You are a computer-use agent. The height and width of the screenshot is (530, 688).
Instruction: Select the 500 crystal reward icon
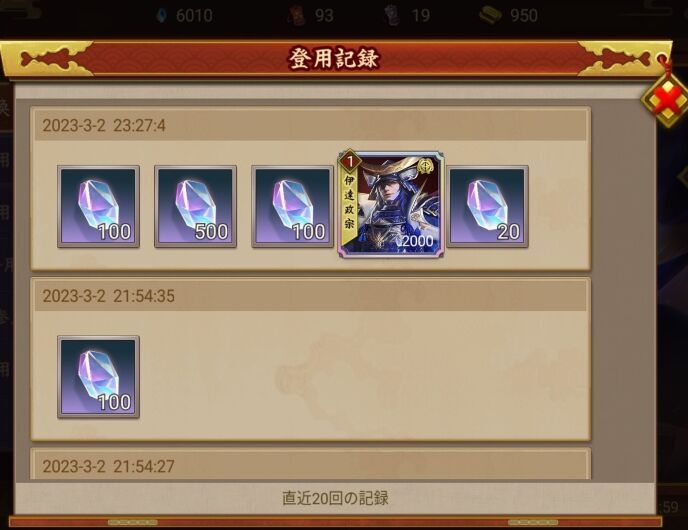(x=195, y=206)
